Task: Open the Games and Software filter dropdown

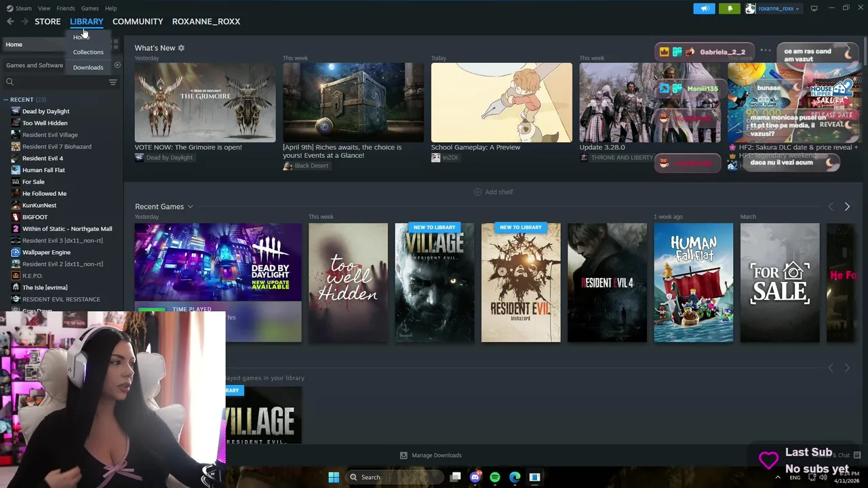Action: click(35, 66)
